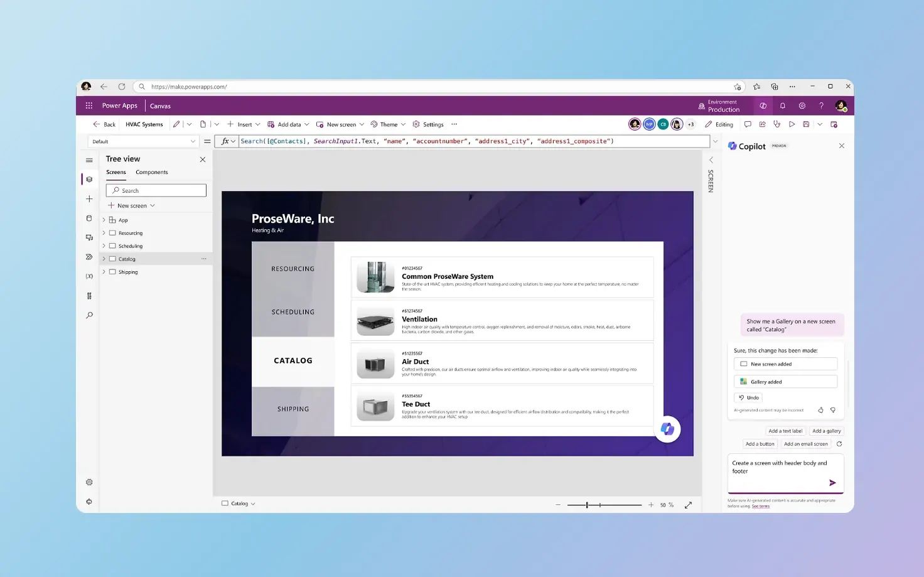This screenshot has height=577, width=924.
Task: Open the Variables (x) icon in left rail
Action: [x=89, y=276]
